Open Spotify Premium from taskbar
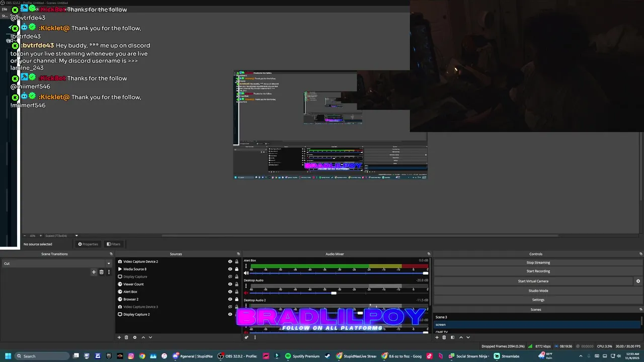 (x=302, y=356)
